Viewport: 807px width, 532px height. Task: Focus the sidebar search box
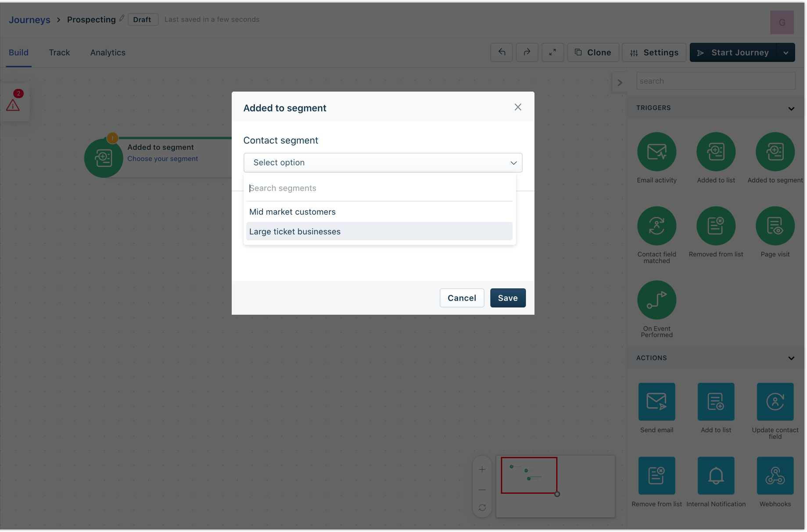click(715, 81)
